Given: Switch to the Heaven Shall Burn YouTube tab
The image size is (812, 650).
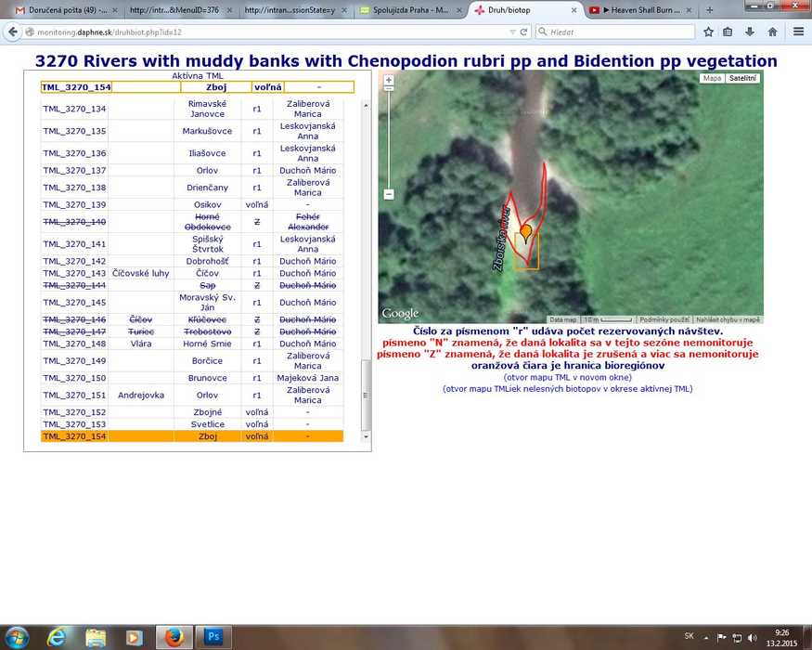Looking at the screenshot, I should (x=641, y=10).
